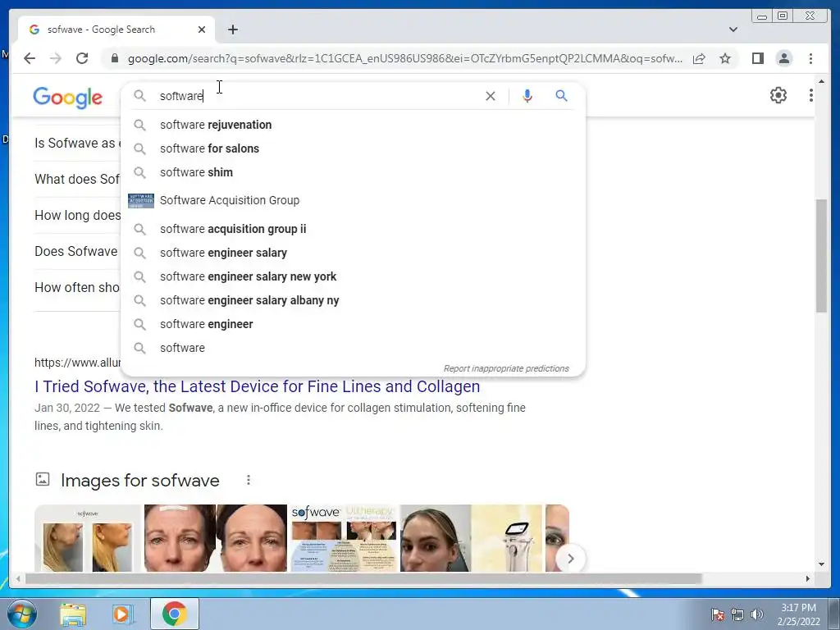Open the padlock site information icon

pos(114,58)
